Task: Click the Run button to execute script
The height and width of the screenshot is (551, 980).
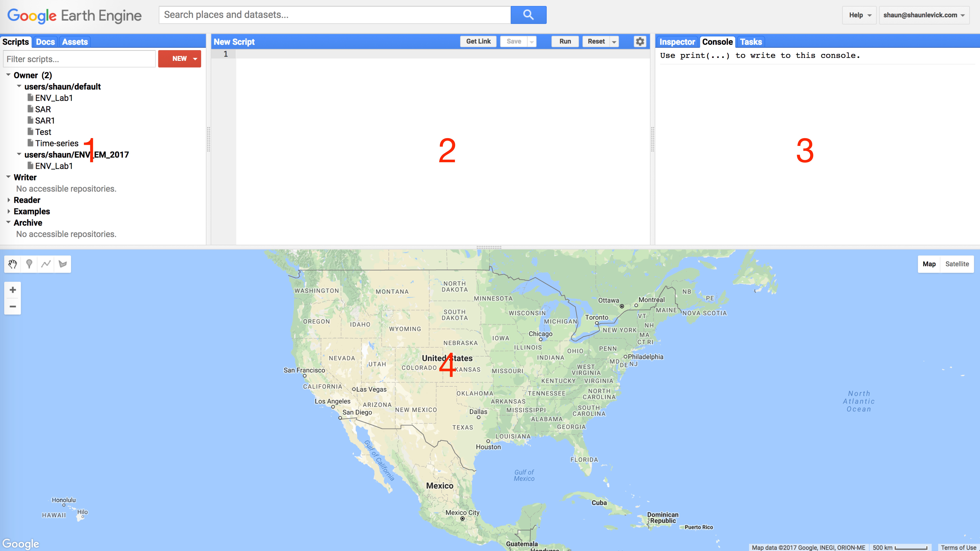Action: (x=565, y=42)
